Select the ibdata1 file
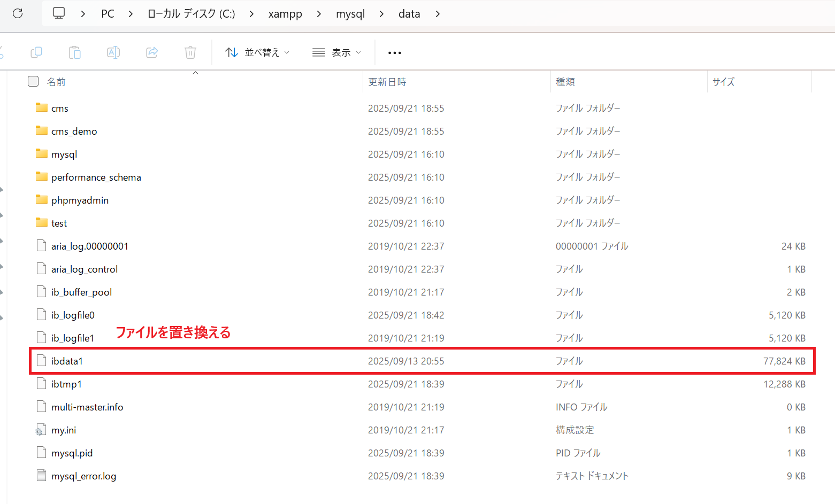The height and width of the screenshot is (504, 835). [x=67, y=361]
